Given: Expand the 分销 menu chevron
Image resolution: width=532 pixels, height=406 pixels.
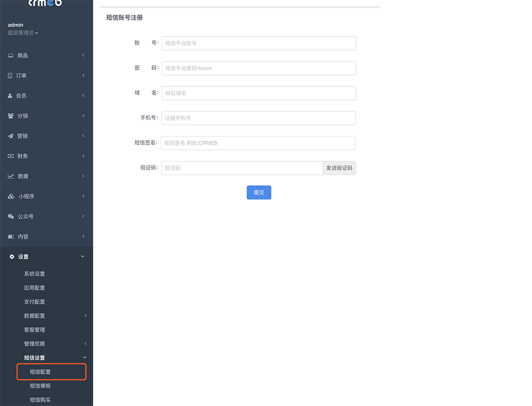Looking at the screenshot, I should [x=83, y=116].
